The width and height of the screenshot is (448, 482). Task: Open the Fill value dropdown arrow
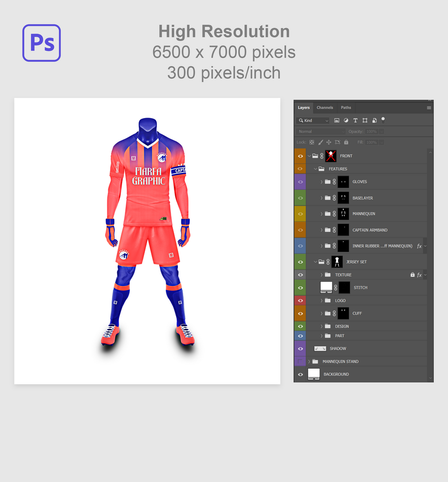tap(382, 142)
